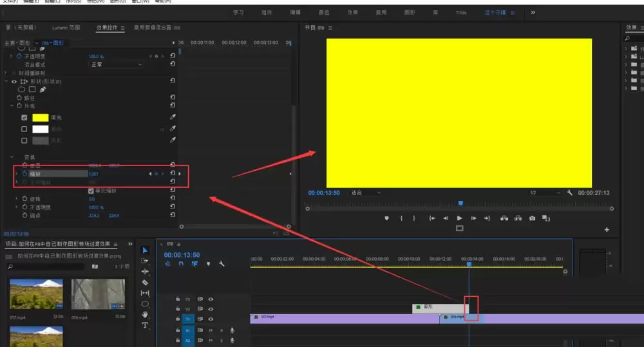Viewport: 644px width, 347px height.
Task: Open the 混合模式 blend mode dropdown
Action: (116, 64)
